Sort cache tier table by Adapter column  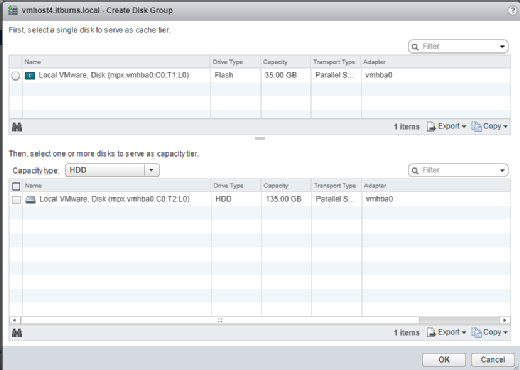pyautogui.click(x=436, y=62)
